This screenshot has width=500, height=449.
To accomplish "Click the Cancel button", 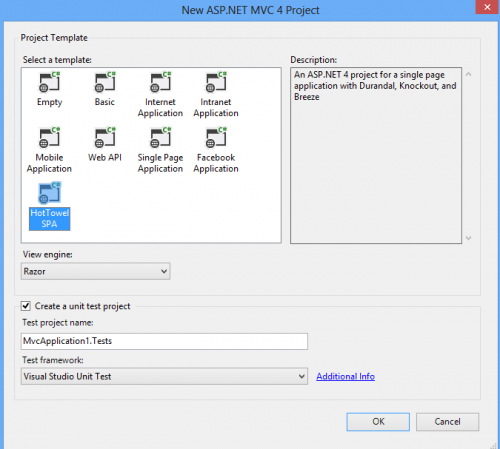I will 447,422.
